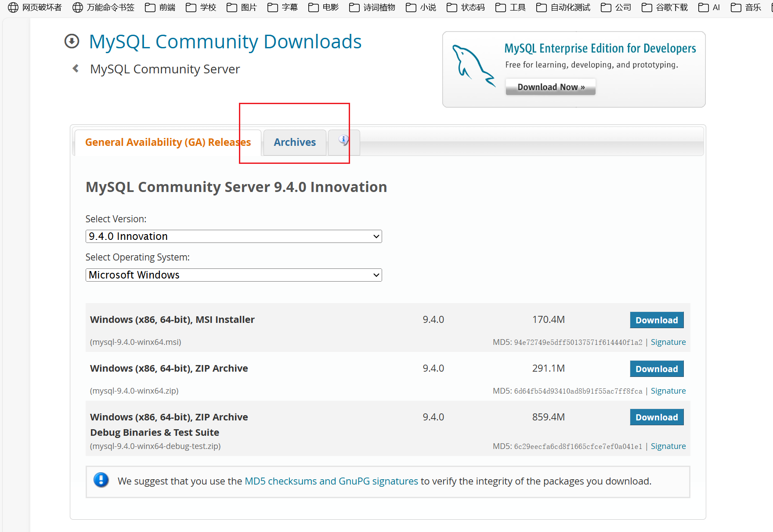Open the 小说 bookmark folder
773x532 pixels.
click(421, 7)
